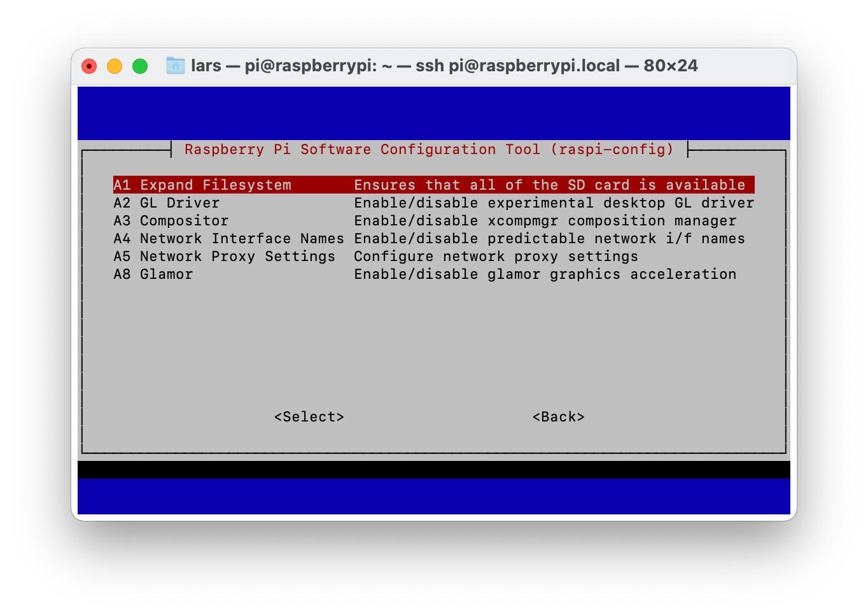
Task: Choose A2 GL Driver option
Action: (x=433, y=202)
